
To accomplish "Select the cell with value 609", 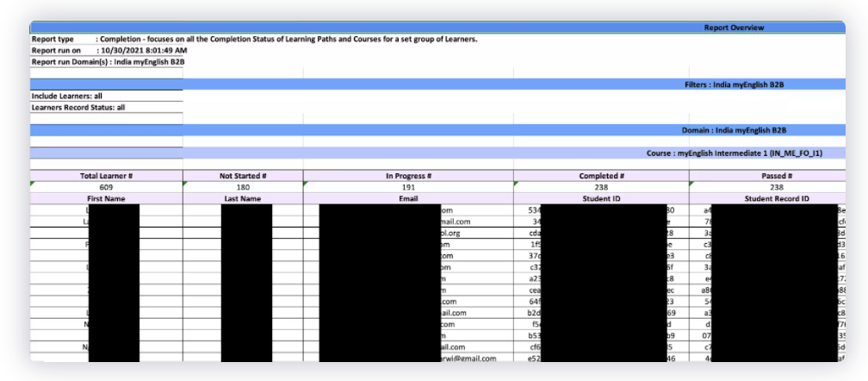I will pos(106,187).
